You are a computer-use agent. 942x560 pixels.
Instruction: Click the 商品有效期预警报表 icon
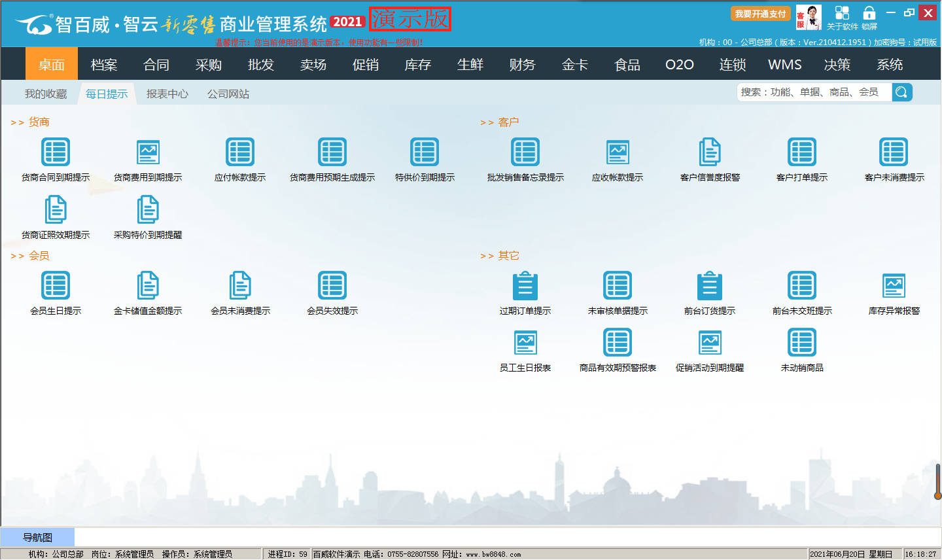(618, 343)
